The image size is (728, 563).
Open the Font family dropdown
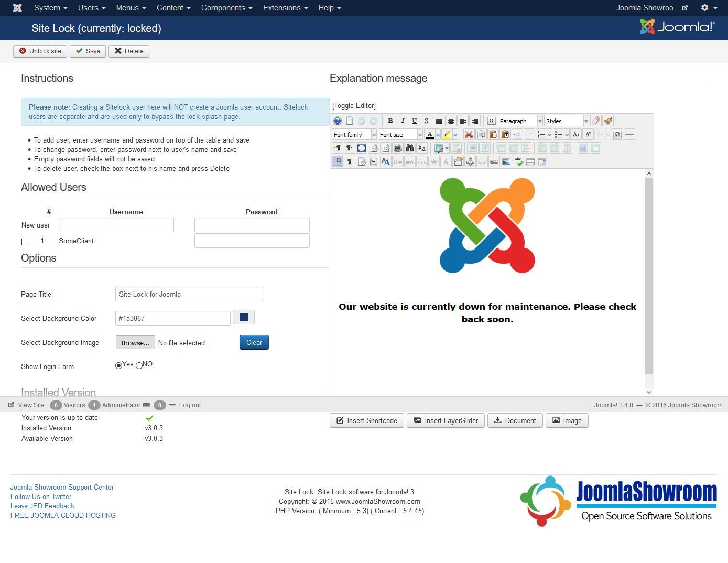354,135
